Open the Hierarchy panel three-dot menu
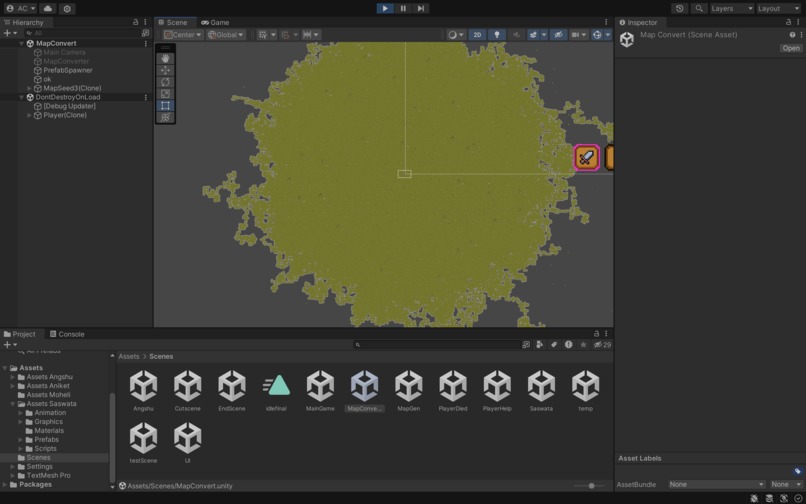Screen dimensions: 806x504 coord(145,22)
